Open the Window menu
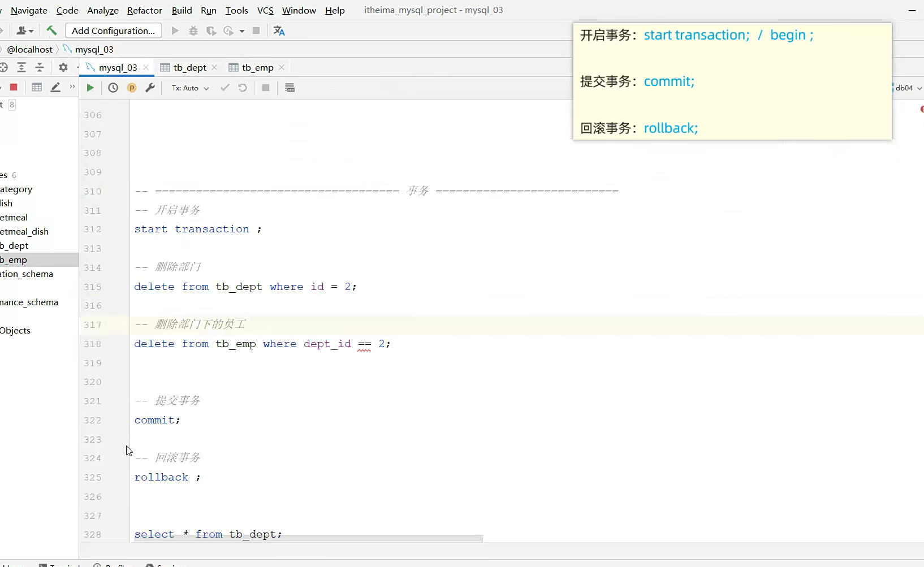 pyautogui.click(x=299, y=10)
